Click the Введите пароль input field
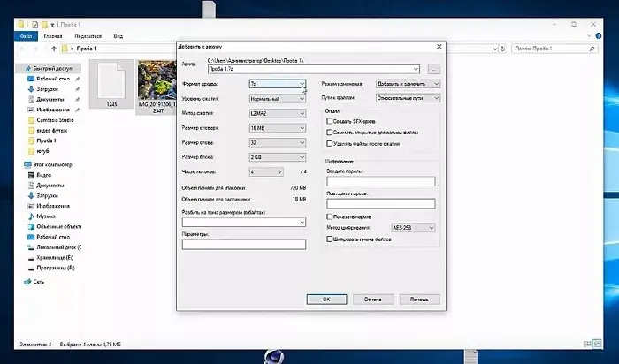The image size is (619, 364). 380,181
